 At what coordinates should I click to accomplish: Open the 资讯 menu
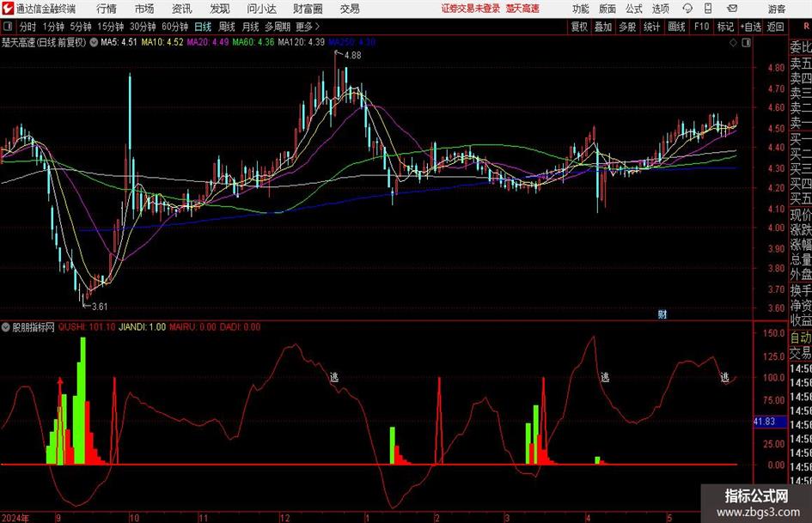pos(182,9)
